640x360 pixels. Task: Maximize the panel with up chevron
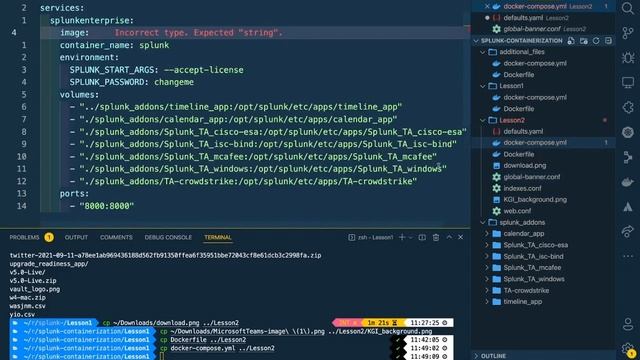449,237
